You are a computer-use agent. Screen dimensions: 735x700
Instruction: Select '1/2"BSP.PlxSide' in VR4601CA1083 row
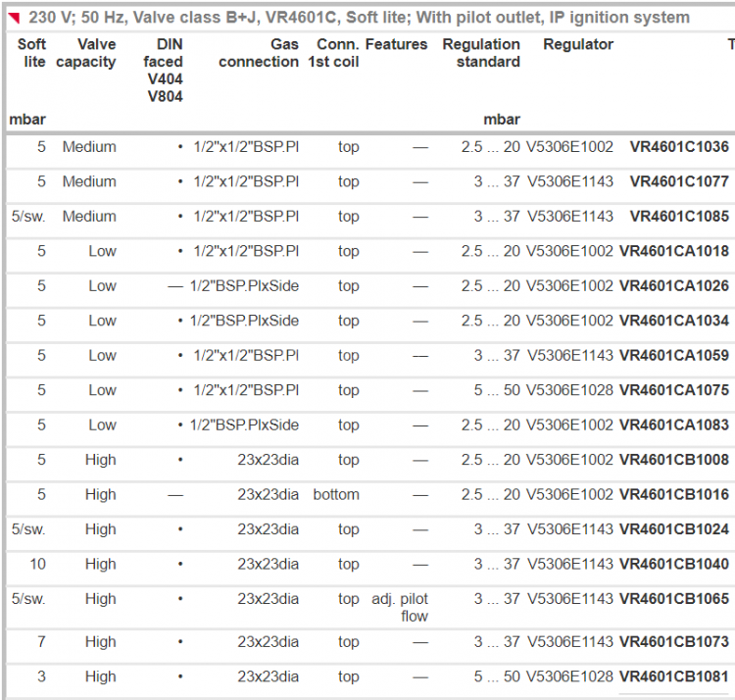point(244,425)
